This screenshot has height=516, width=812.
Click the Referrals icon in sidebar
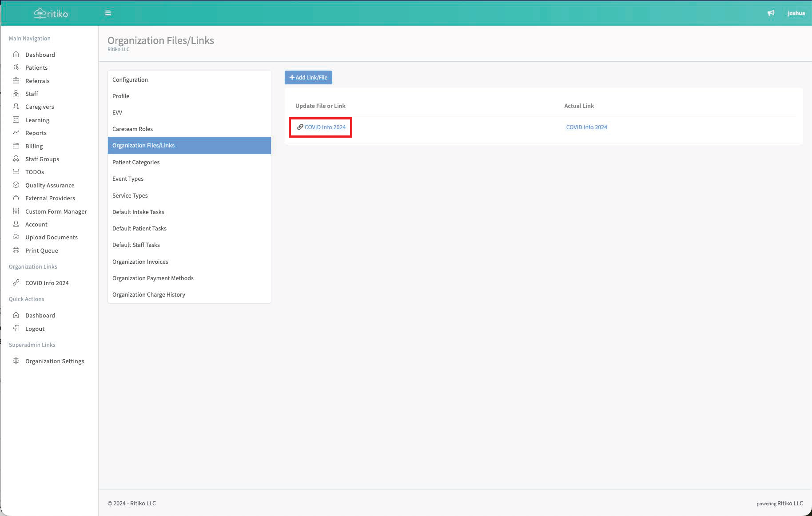pos(16,81)
